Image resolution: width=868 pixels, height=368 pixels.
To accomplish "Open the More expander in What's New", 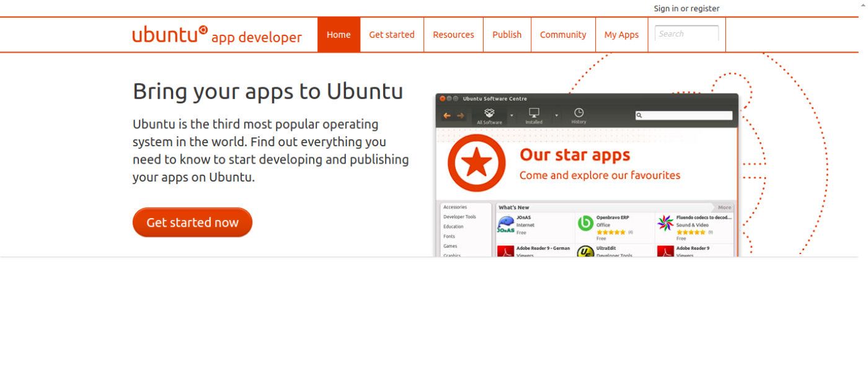I will click(725, 207).
